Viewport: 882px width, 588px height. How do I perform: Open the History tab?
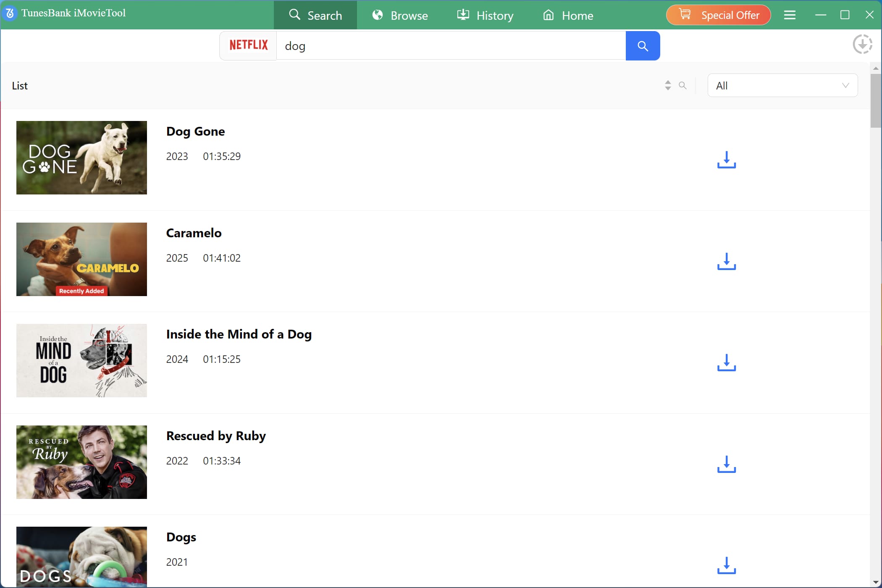click(485, 16)
